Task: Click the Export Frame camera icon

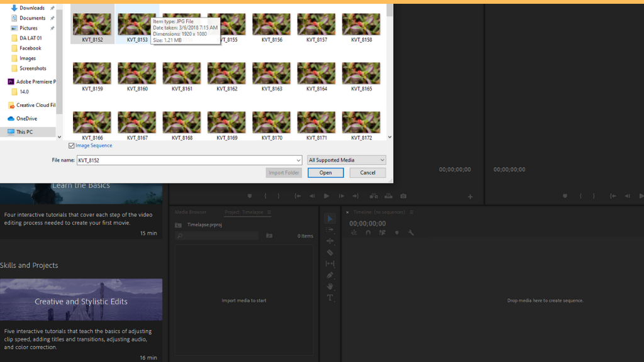Action: click(x=403, y=196)
